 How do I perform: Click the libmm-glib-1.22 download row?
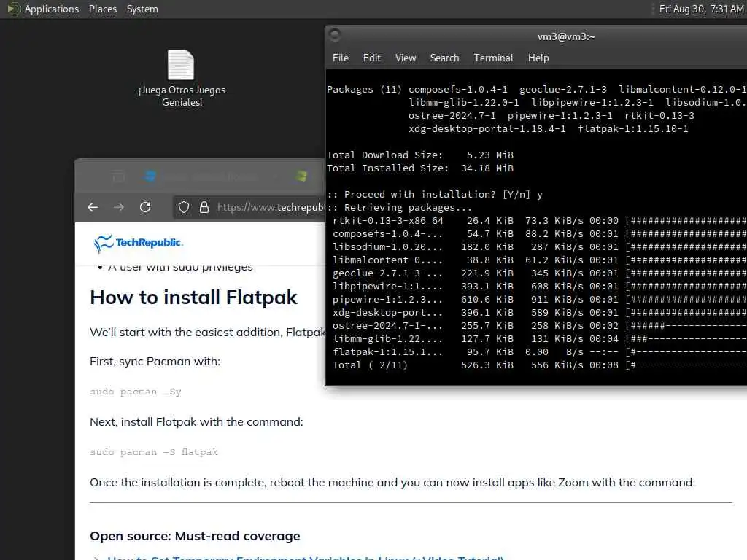(x=538, y=338)
